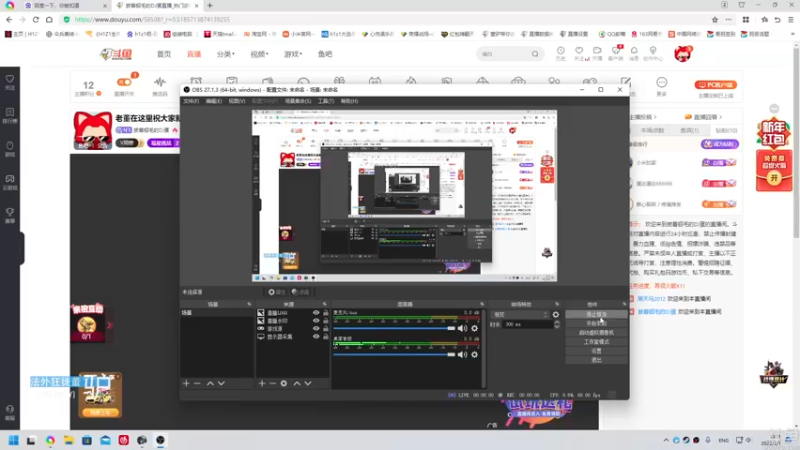
Task: Pop out the scenes panel dock icon
Action: click(x=249, y=304)
